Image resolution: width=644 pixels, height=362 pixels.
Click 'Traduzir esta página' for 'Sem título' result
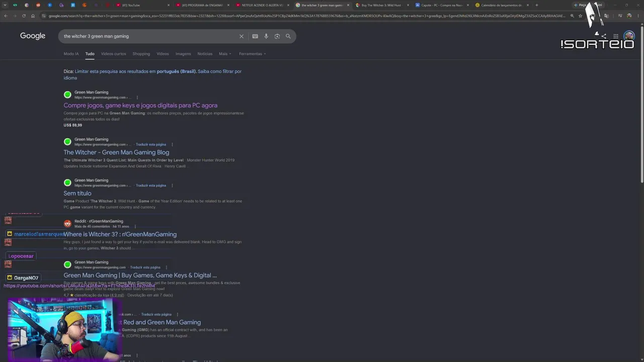coord(151,186)
